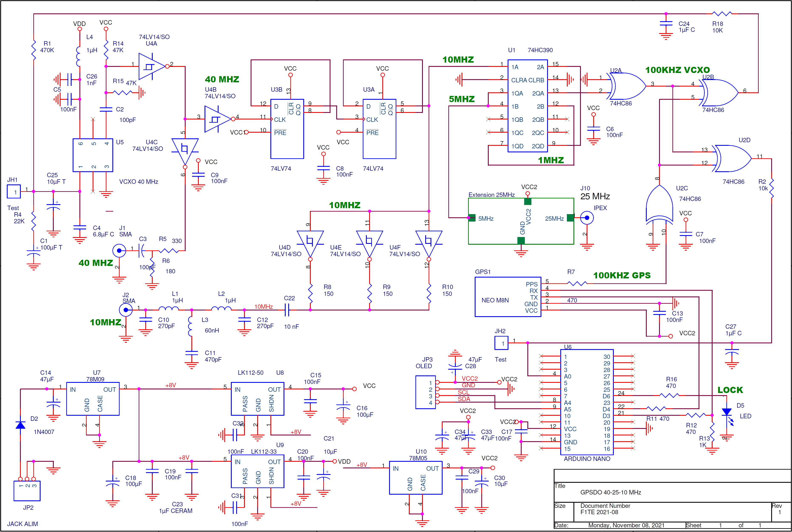Viewport: 792px width, 532px height.
Task: Select the R18 10K resistor symbol
Action: click(x=722, y=14)
